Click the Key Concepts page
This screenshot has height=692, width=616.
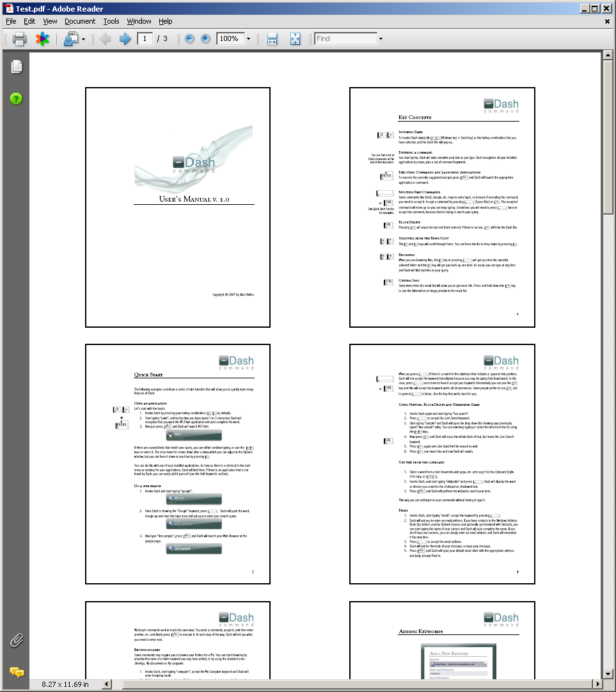click(x=442, y=207)
